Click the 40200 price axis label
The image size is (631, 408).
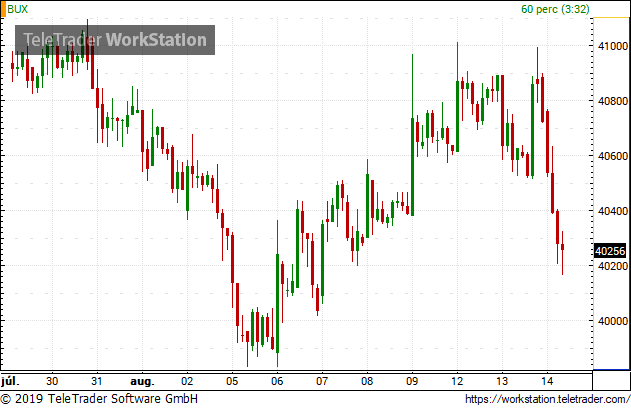pos(613,266)
